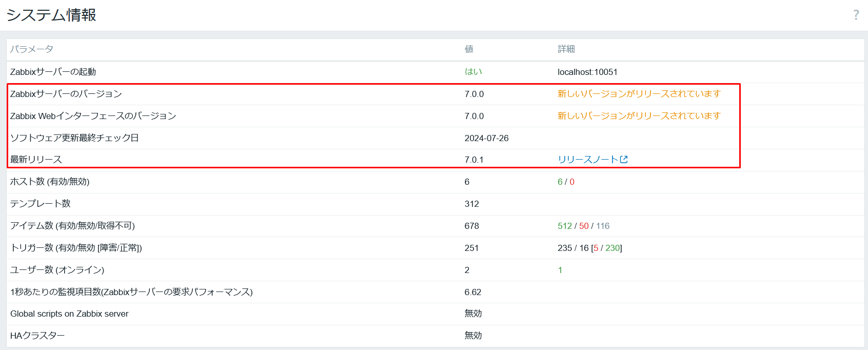Click the green 512 enabled items count

564,226
